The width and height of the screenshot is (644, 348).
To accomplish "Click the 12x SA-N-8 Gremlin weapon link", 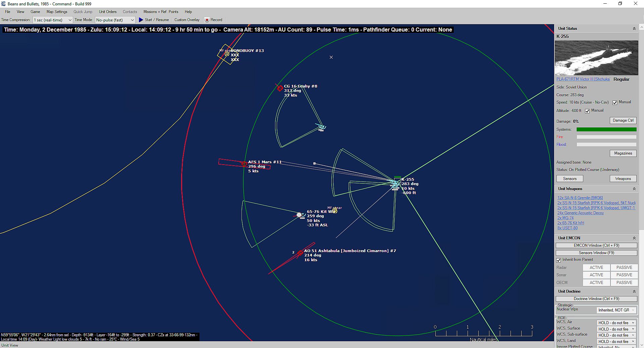I will [x=580, y=198].
